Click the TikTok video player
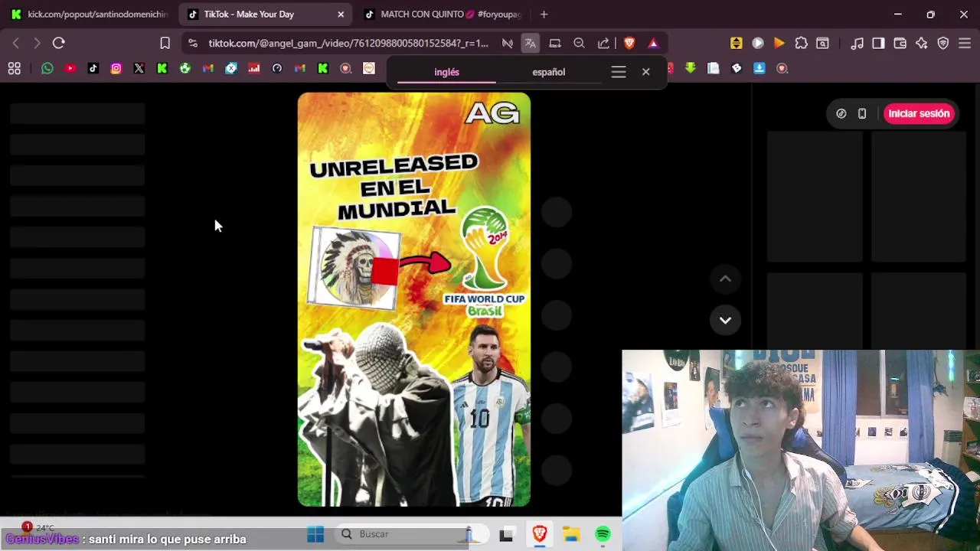Viewport: 980px width, 551px height. 414,299
